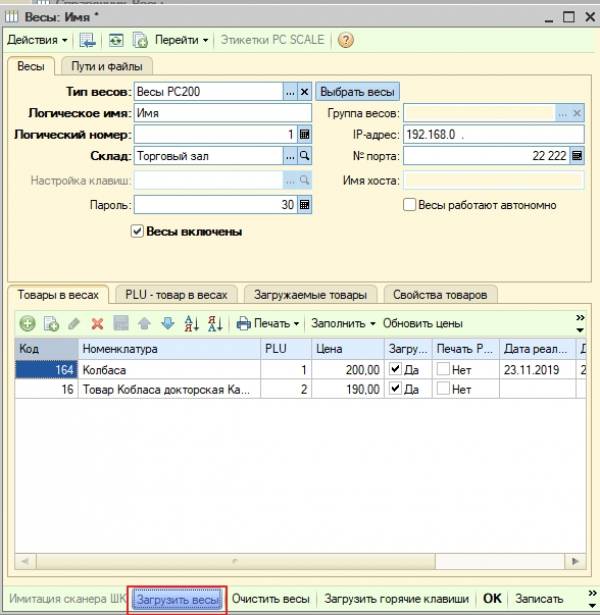The image size is (600, 615).
Task: Click the green add row icon
Action: (x=27, y=323)
